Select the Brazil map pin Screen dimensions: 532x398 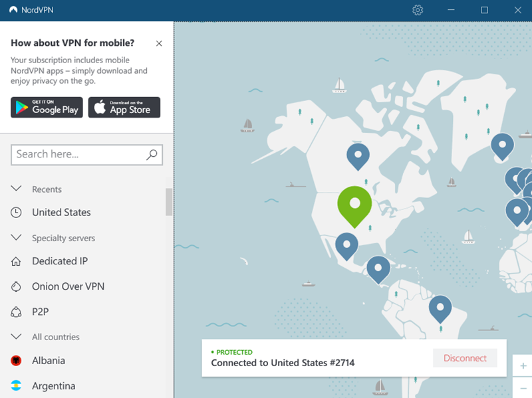click(x=440, y=308)
